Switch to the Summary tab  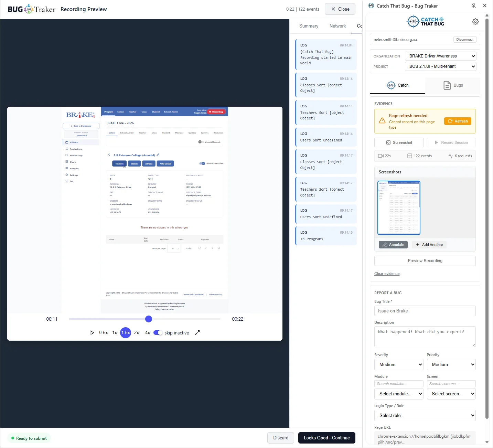(x=309, y=26)
